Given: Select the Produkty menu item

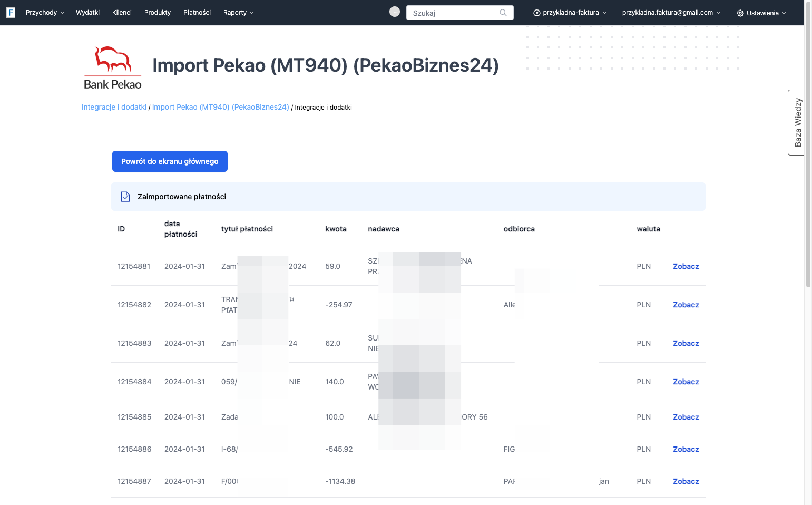Looking at the screenshot, I should click(x=158, y=13).
